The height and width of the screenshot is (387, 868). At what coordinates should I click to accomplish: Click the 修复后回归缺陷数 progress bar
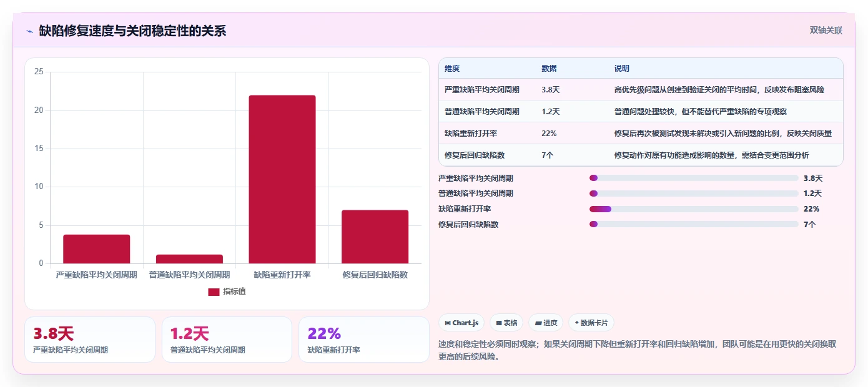pos(694,224)
